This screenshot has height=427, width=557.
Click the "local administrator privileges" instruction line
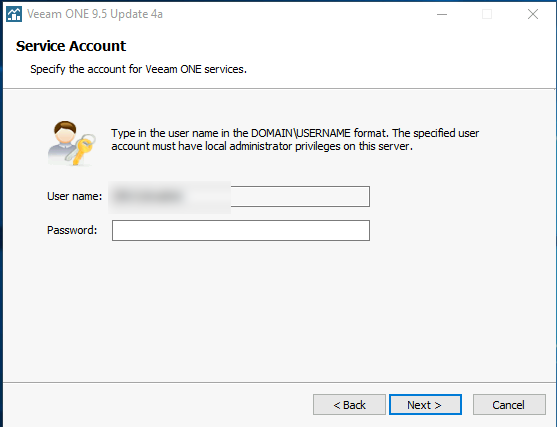point(262,146)
